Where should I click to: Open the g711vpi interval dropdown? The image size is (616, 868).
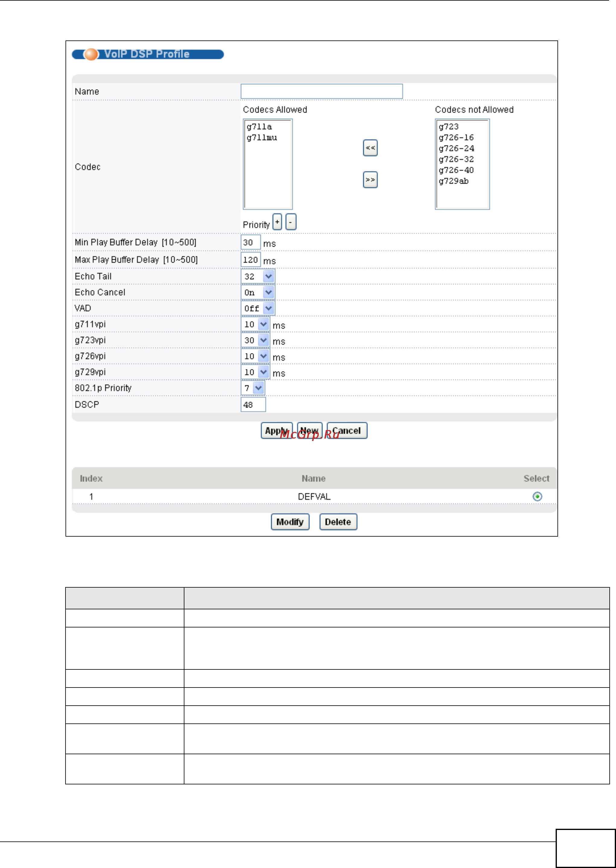[x=263, y=324]
